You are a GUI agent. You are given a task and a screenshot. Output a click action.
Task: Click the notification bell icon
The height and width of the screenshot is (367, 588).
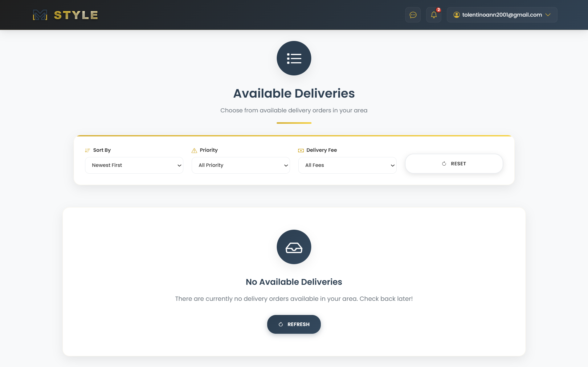434,15
